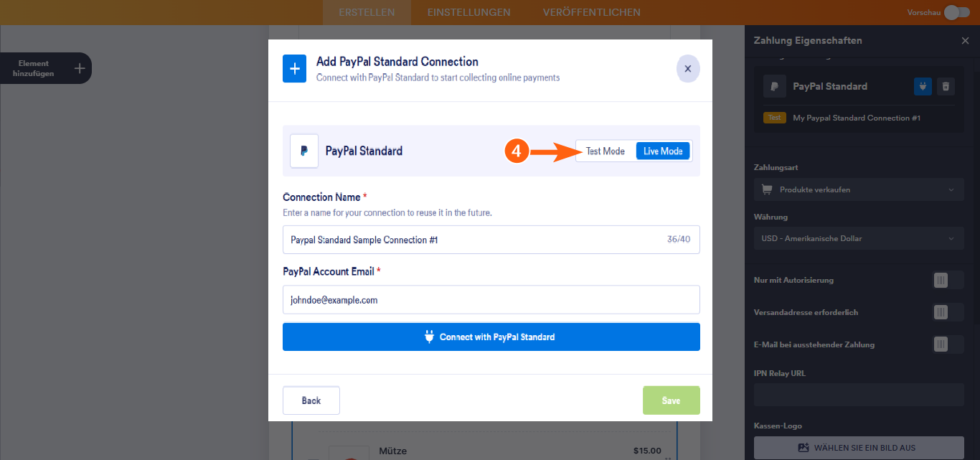Image resolution: width=980 pixels, height=460 pixels.
Task: Click the blue connect icon next to PayPal Standard
Action: point(923,86)
